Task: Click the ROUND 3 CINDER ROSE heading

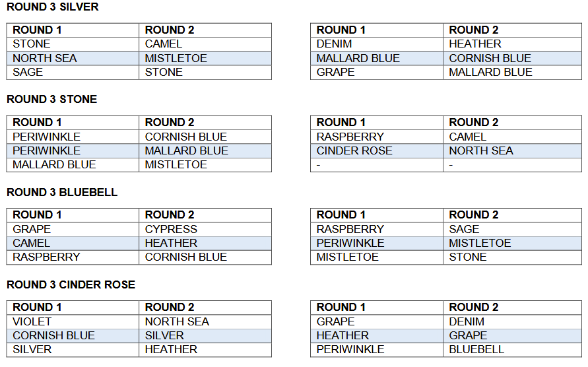Action: coord(71,285)
